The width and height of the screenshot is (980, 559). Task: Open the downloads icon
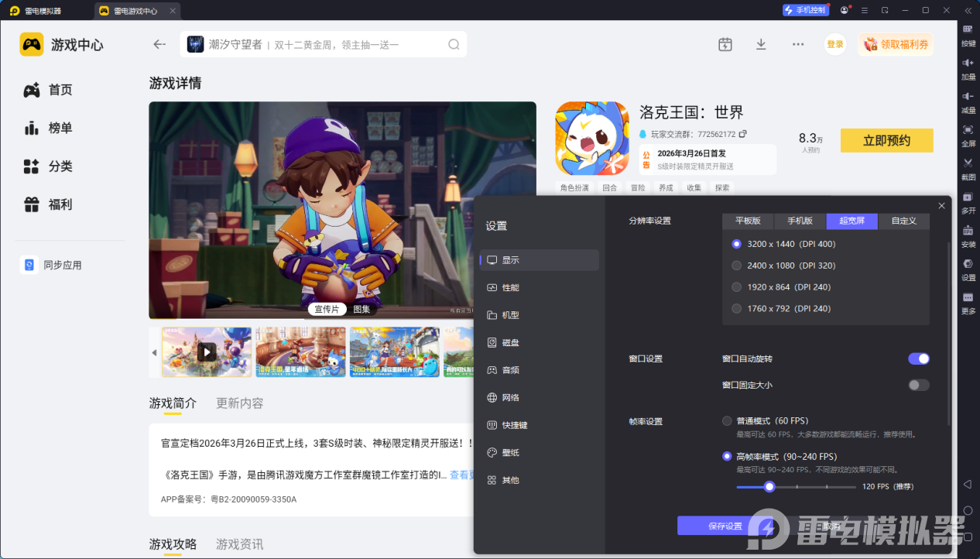(x=761, y=44)
